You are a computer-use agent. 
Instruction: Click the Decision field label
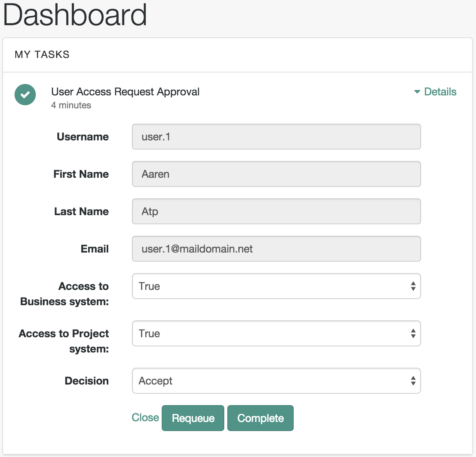pyautogui.click(x=87, y=381)
